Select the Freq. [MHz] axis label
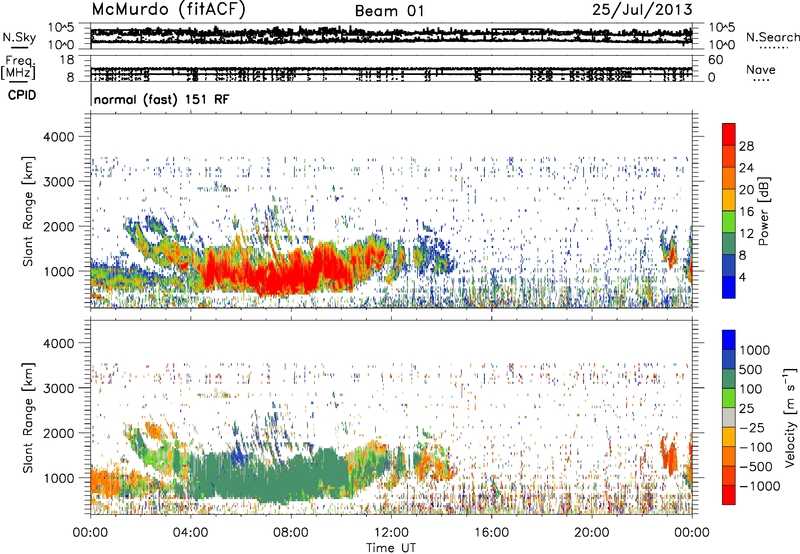 [x=19, y=67]
